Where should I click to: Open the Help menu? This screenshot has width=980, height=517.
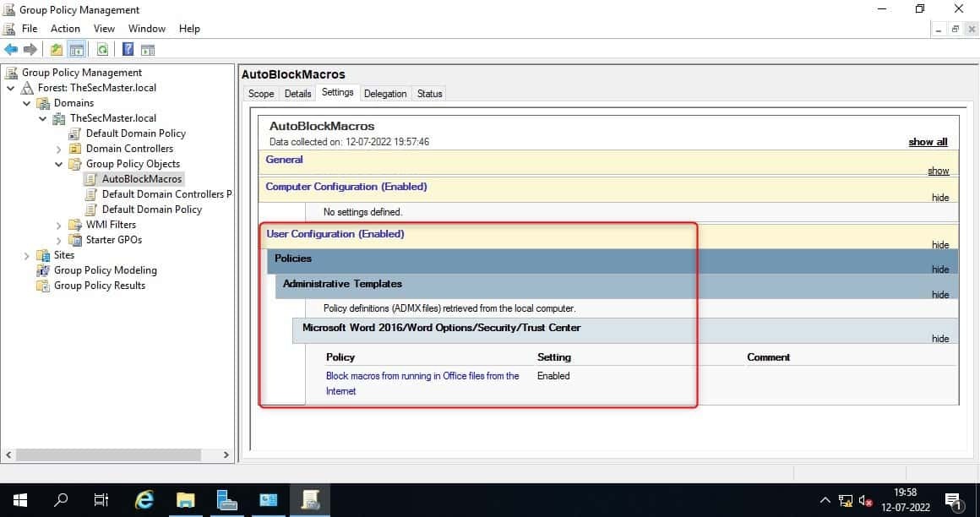click(189, 29)
